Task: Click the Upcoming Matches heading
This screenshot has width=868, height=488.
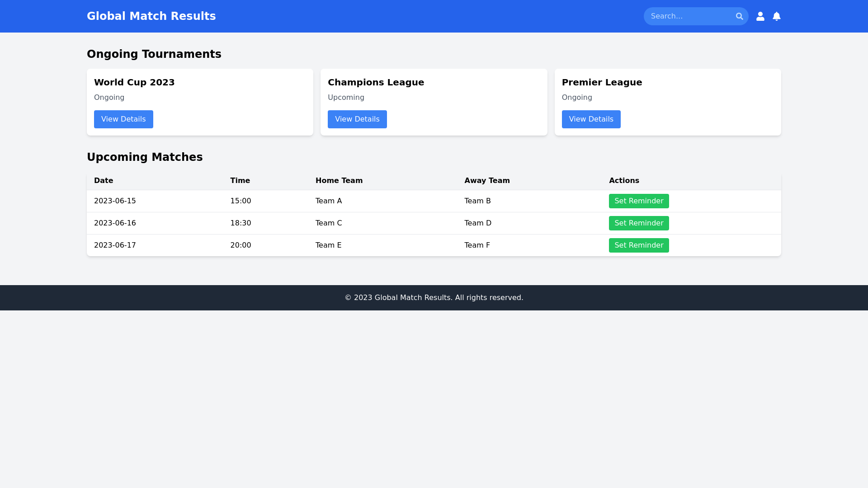Action: pos(145,157)
